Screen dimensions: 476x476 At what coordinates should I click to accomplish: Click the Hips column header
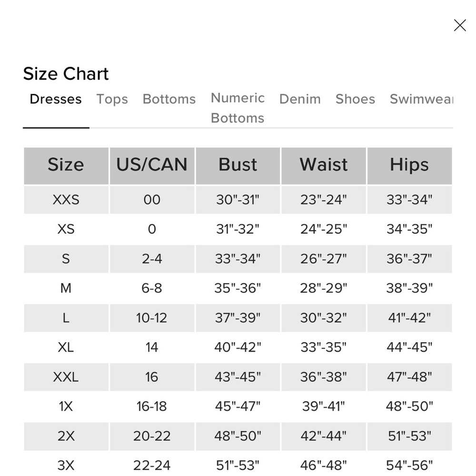pos(409,165)
